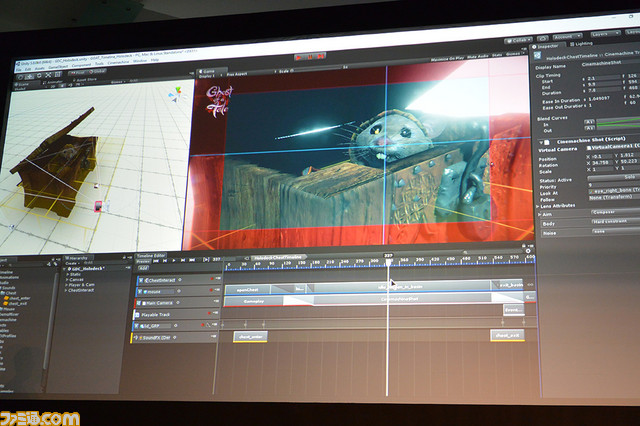
Task: Expand the Canvas object in Hierarchy
Action: pos(67,280)
